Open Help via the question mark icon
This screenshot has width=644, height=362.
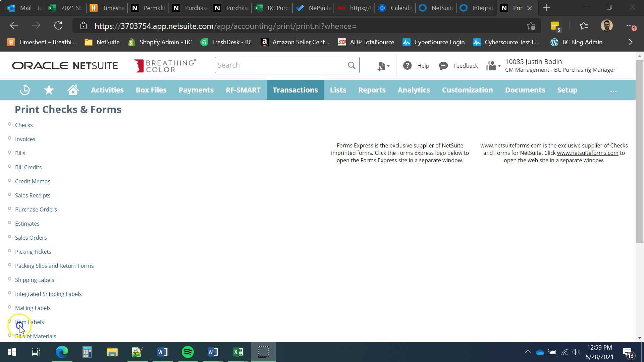click(408, 65)
